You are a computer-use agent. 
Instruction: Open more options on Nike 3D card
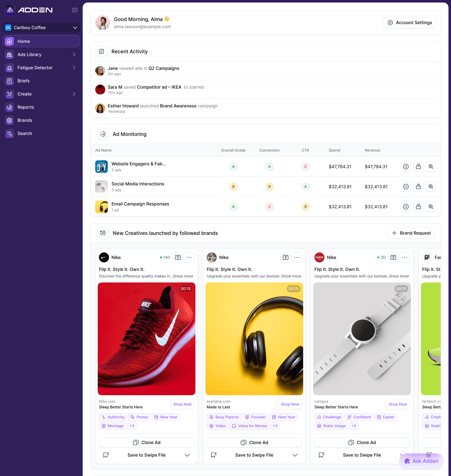pos(405,257)
